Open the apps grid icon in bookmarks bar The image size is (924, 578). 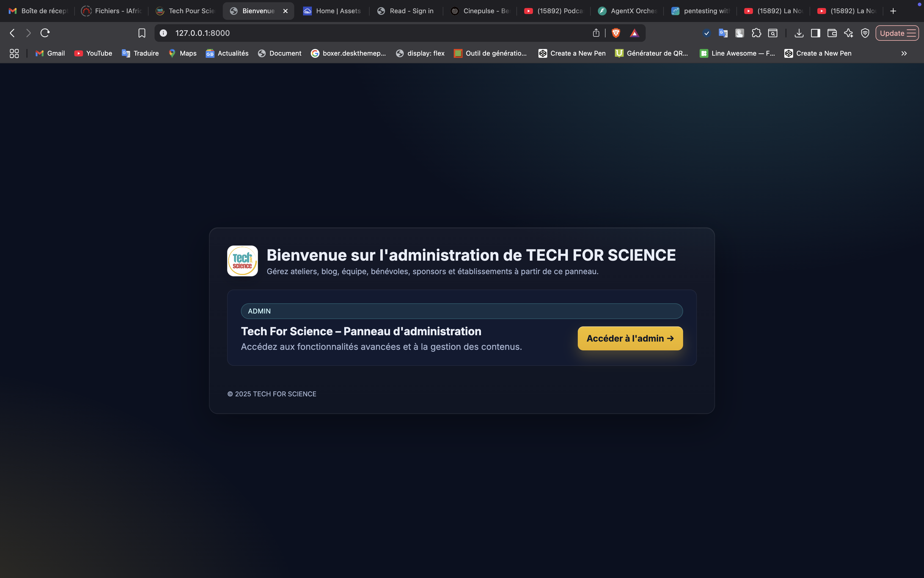(14, 53)
